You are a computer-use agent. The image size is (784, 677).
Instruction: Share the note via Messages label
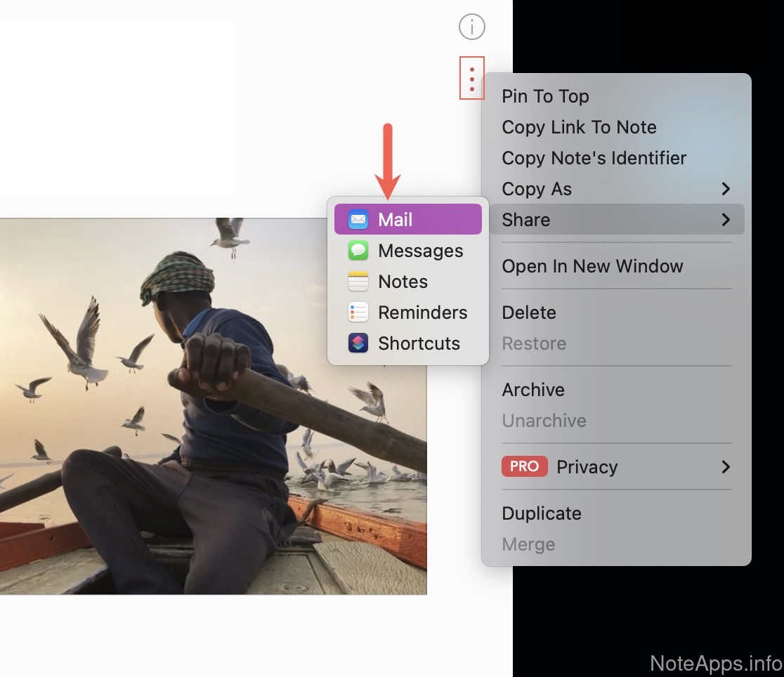[420, 251]
